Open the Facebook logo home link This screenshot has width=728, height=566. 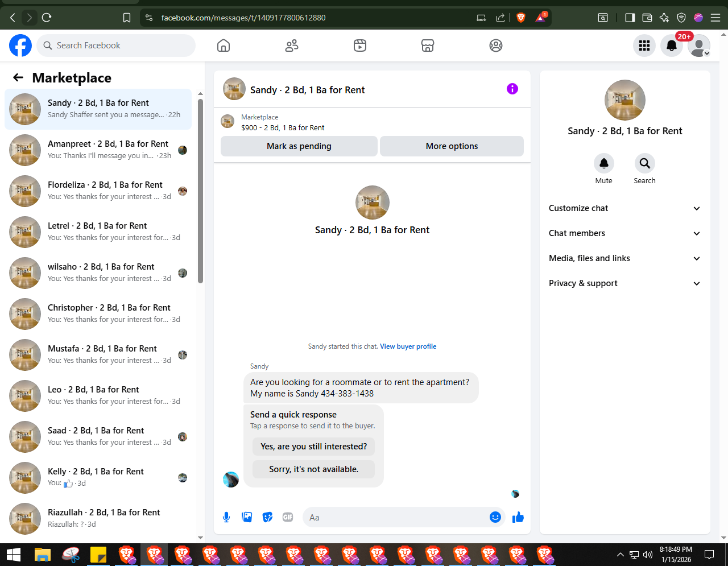(x=20, y=46)
